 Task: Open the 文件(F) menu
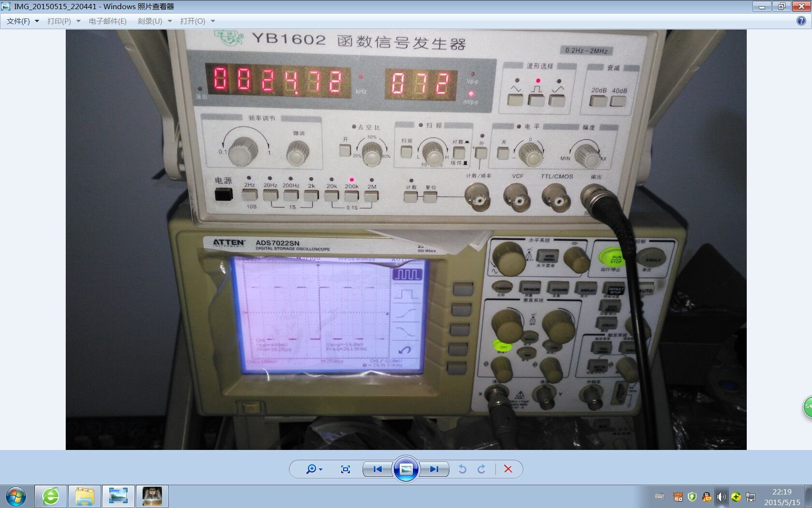(23, 21)
